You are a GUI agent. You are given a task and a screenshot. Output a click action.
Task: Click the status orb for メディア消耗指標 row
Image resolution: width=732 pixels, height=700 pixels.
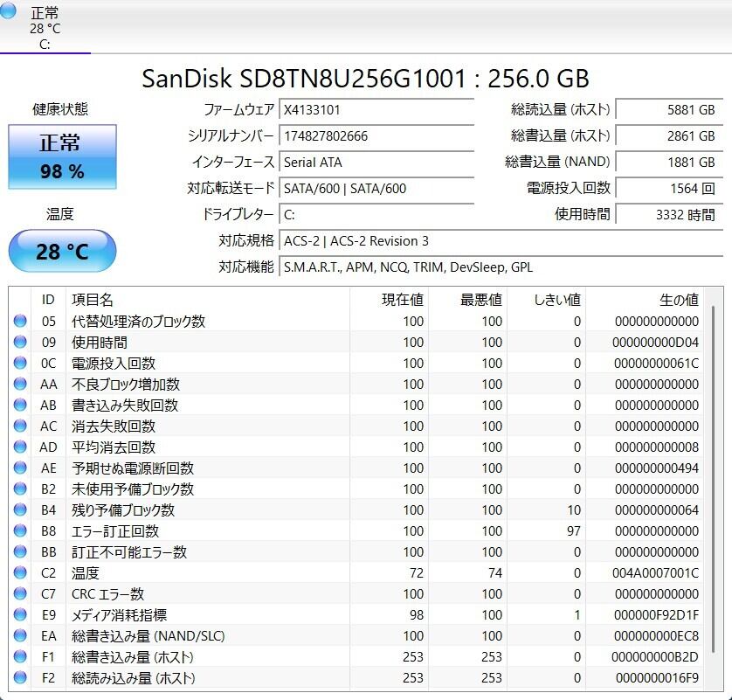pyautogui.click(x=20, y=615)
